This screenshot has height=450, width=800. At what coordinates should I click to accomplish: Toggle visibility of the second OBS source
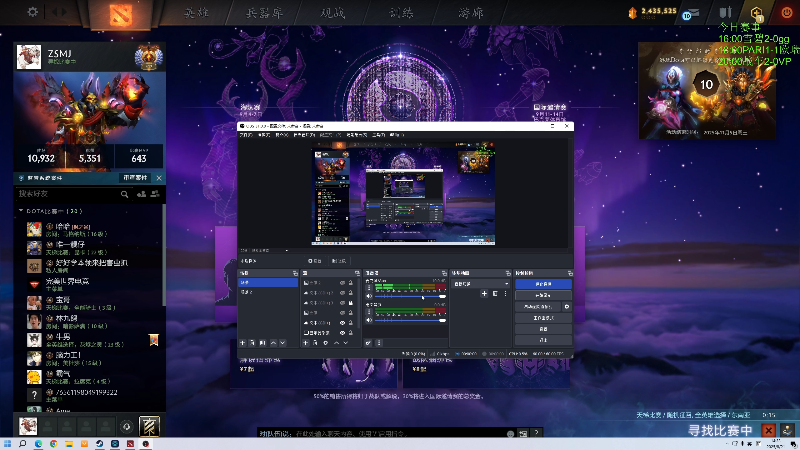[342, 293]
